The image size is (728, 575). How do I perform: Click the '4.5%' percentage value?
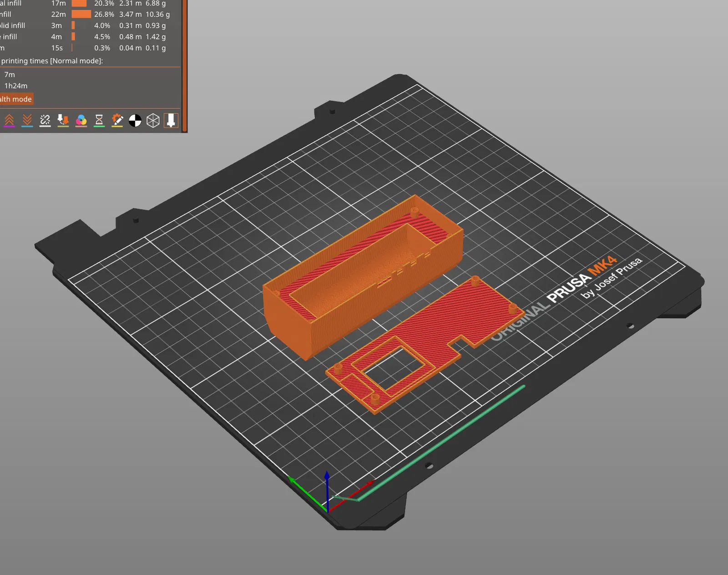(x=102, y=37)
